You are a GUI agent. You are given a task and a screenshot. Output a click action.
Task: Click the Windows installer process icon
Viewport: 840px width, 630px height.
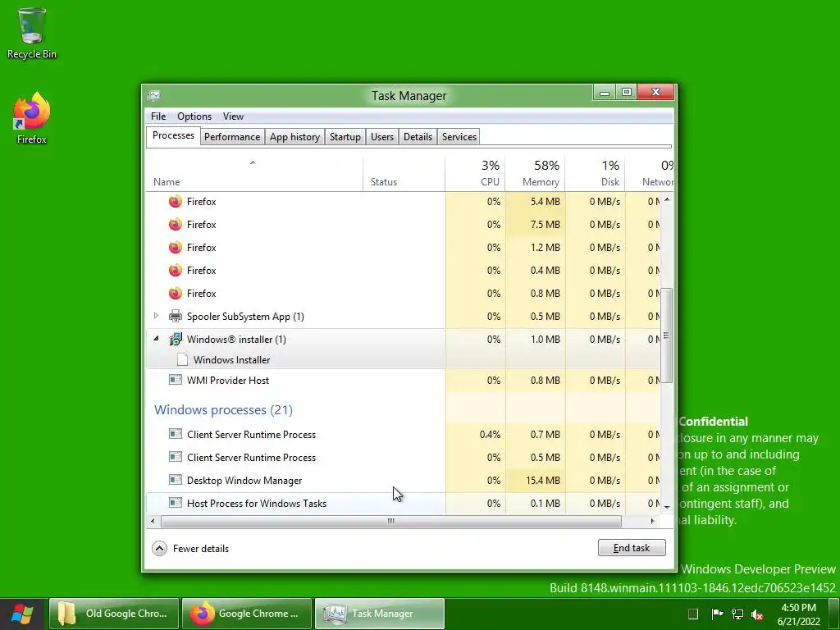[x=176, y=339]
